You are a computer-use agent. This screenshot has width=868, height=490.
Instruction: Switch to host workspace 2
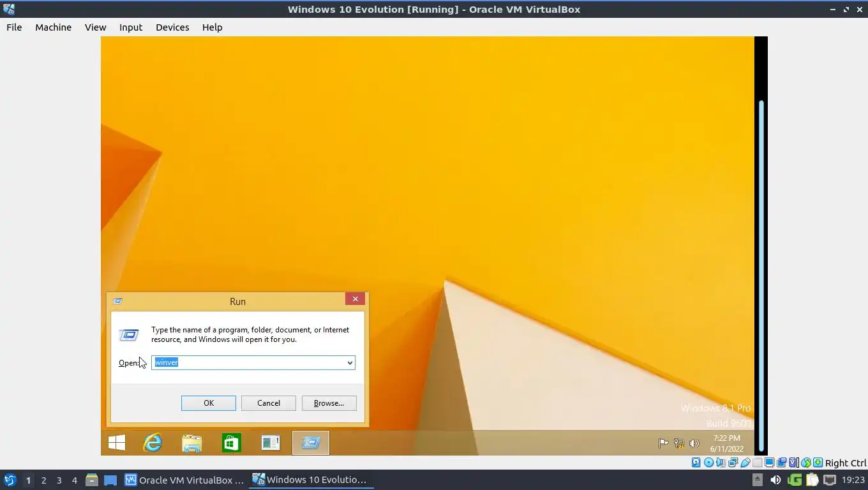43,480
